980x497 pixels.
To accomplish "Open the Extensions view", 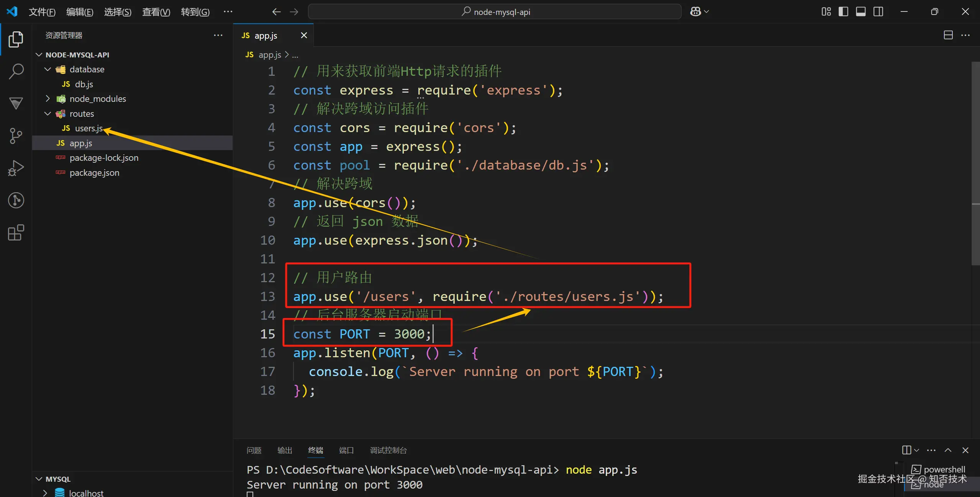I will pyautogui.click(x=16, y=232).
